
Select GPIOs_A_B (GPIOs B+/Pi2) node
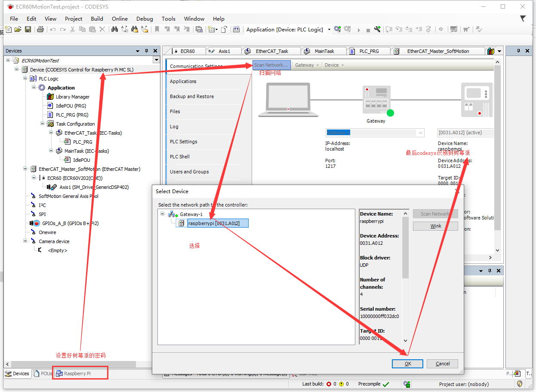click(71, 223)
